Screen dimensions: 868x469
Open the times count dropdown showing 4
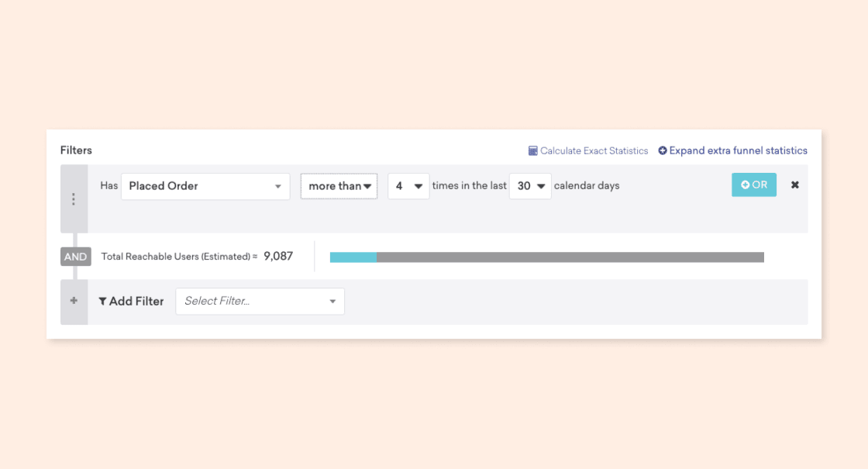[408, 186]
